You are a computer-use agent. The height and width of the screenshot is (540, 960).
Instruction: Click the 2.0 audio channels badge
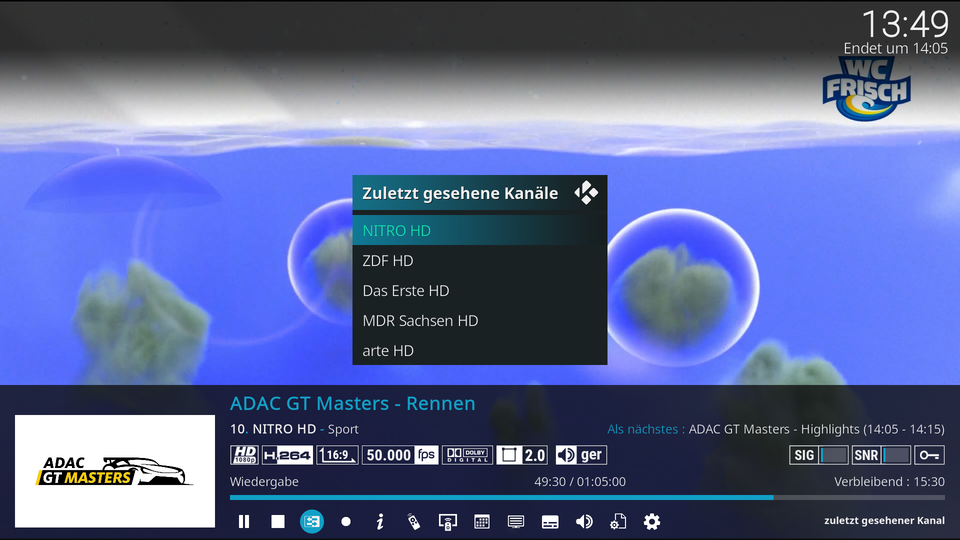[522, 455]
